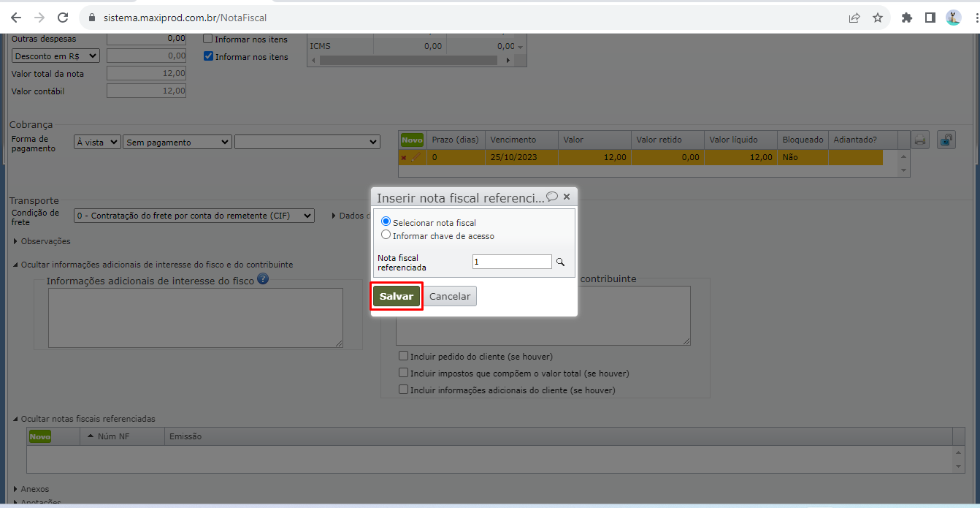980x508 pixels.
Task: Click Cancelar in the dialog
Action: 450,296
